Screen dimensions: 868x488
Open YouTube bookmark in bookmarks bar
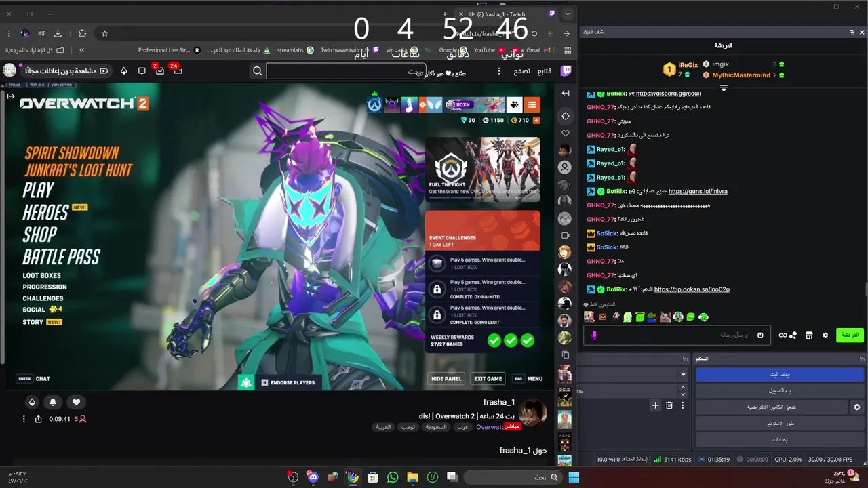pos(489,50)
